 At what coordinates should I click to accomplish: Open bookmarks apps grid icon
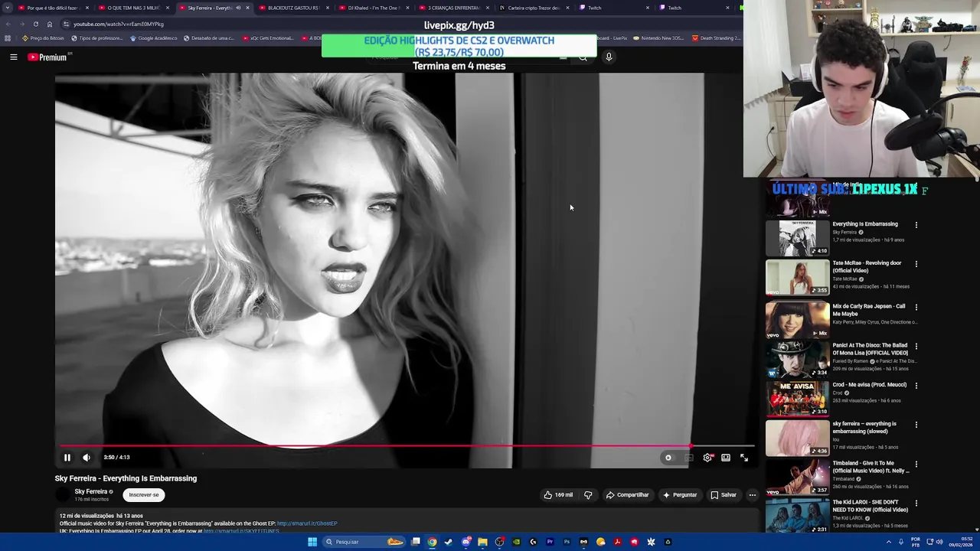8,37
